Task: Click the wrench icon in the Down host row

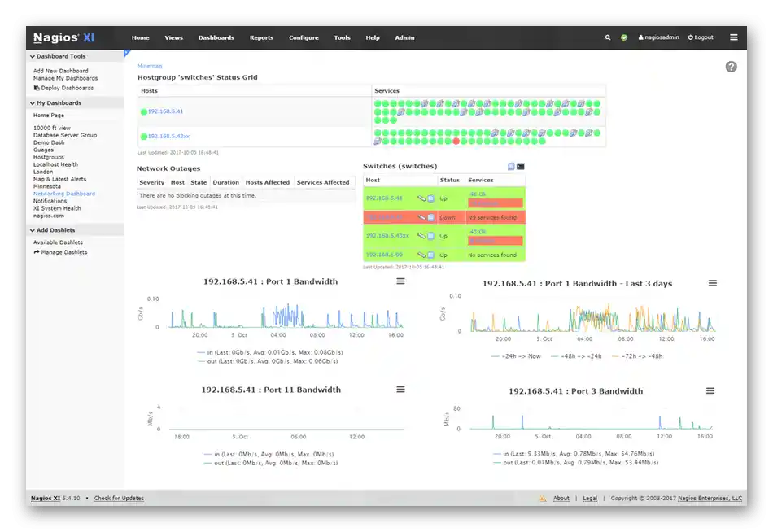Action: tap(421, 217)
